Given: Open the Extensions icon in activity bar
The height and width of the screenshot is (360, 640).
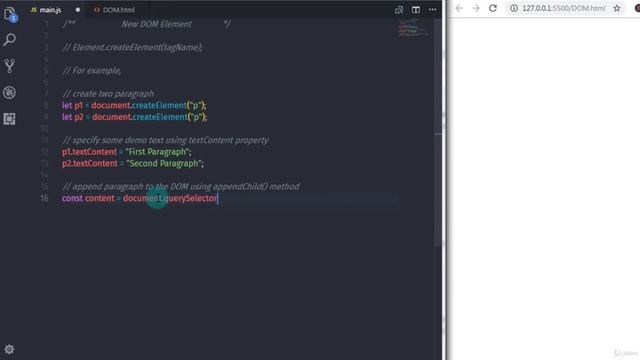Looking at the screenshot, I should tap(9, 119).
